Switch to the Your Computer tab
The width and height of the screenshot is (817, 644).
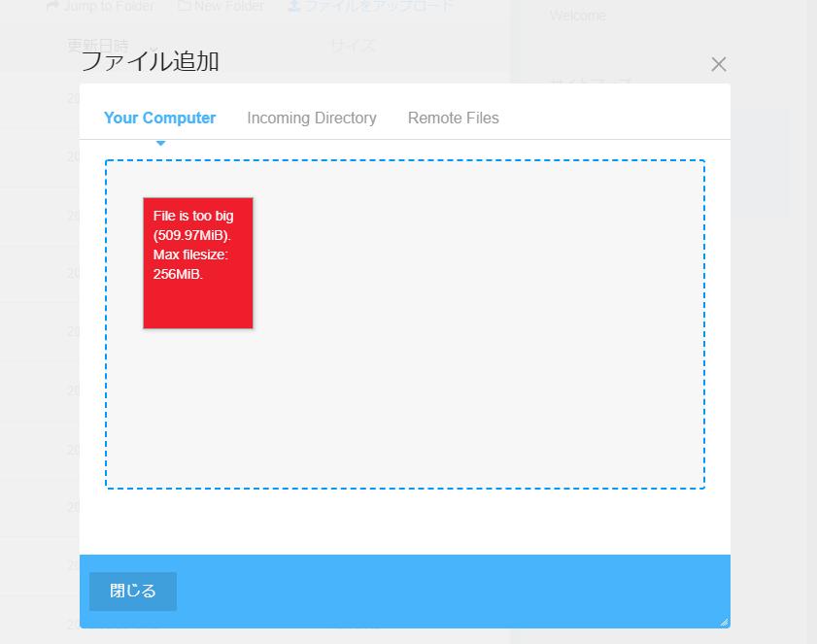[159, 118]
